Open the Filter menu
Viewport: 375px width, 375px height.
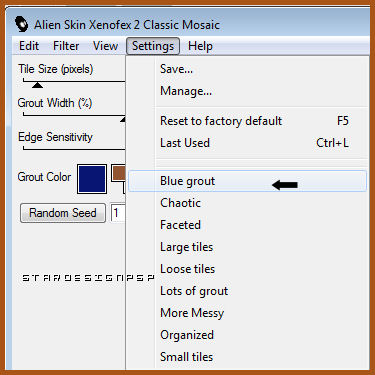66,46
